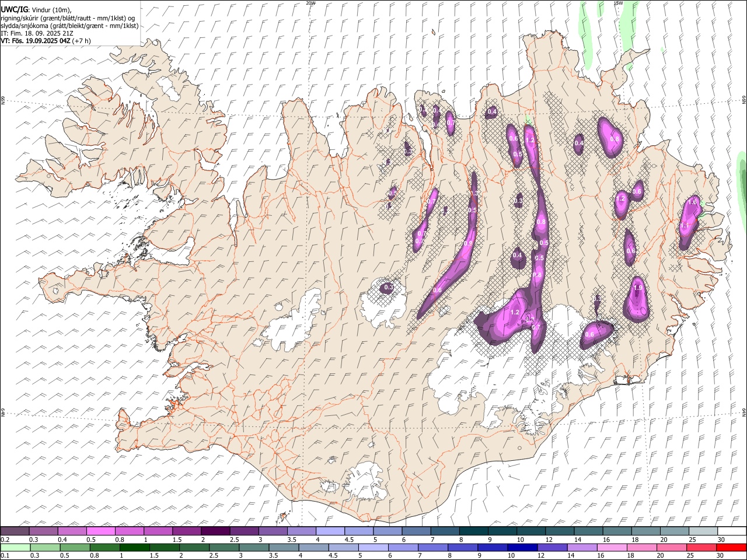This screenshot has width=747, height=560.
Task: Click the '1.1' snowfall value on the east coast
Action: tap(685, 226)
